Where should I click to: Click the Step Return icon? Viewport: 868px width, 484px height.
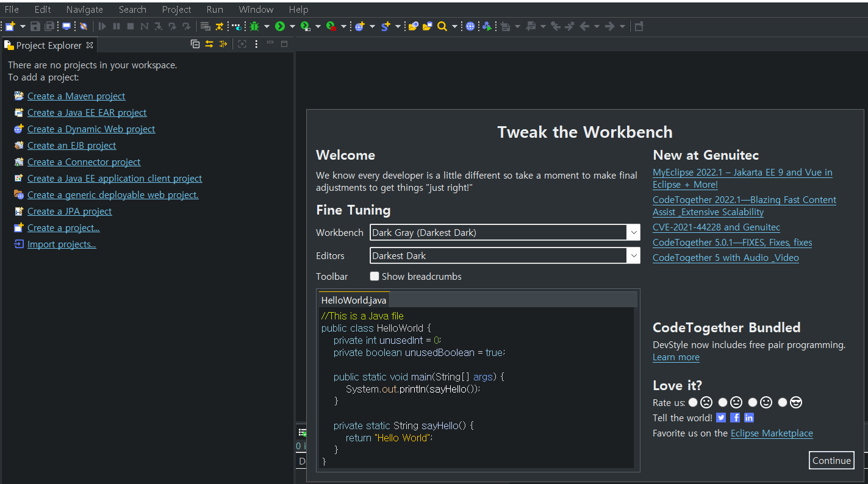coord(186,26)
